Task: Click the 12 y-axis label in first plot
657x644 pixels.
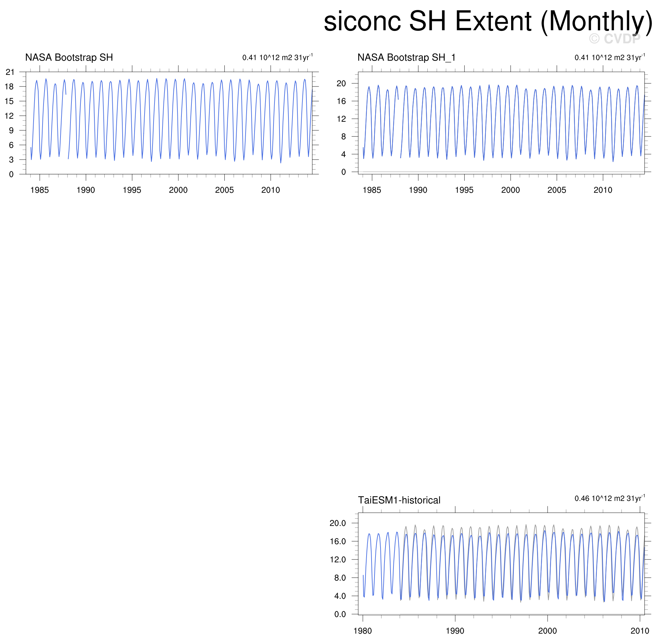Action: [x=9, y=116]
